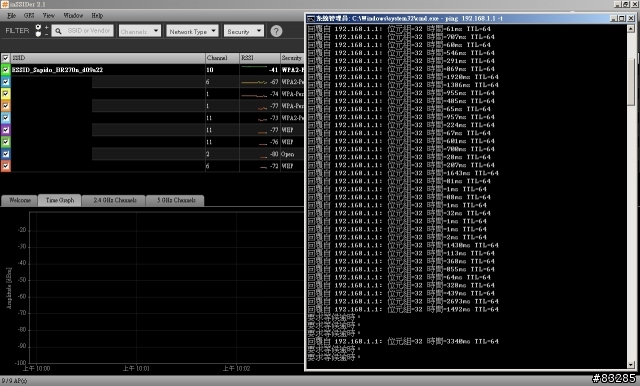Open the Security filter dropdown

tap(244, 31)
